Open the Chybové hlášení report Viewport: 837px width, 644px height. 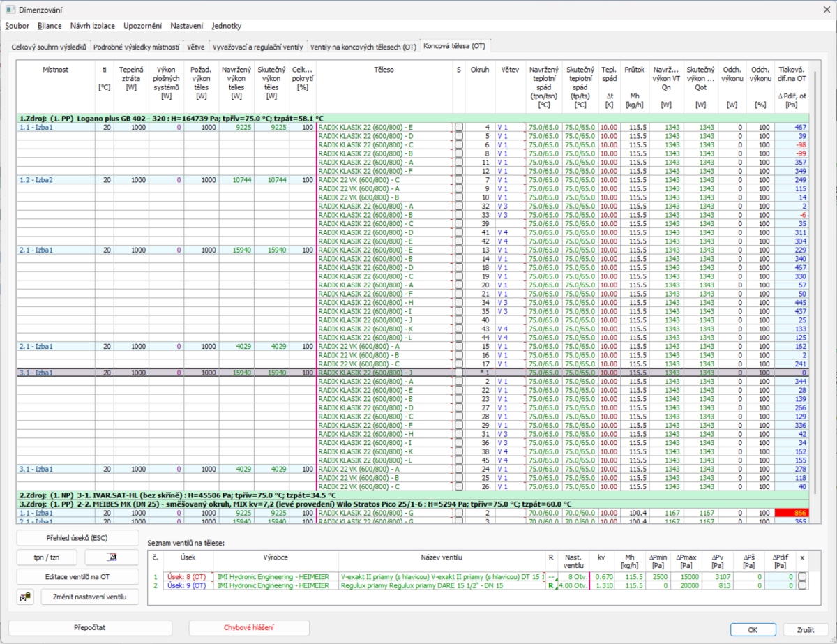249,627
